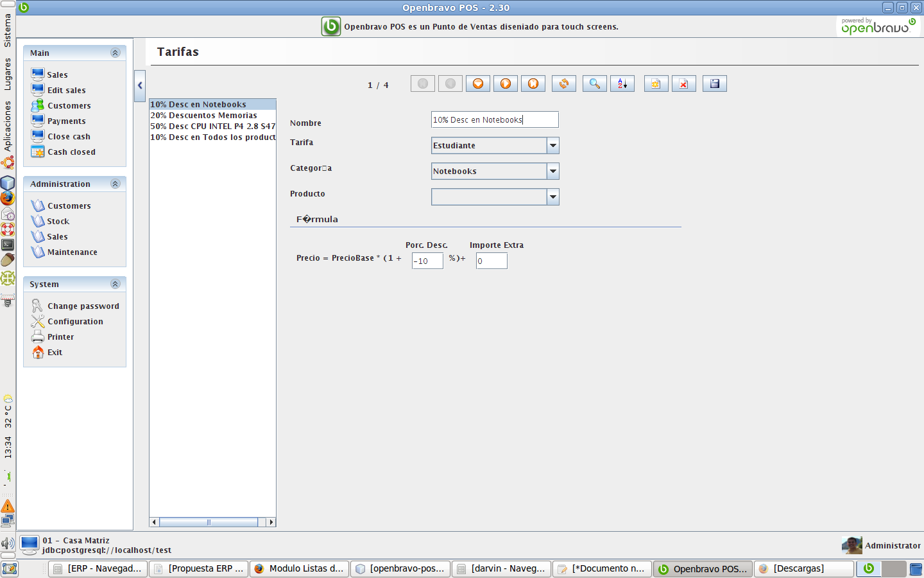
Task: Go to the next record
Action: pyautogui.click(x=478, y=83)
